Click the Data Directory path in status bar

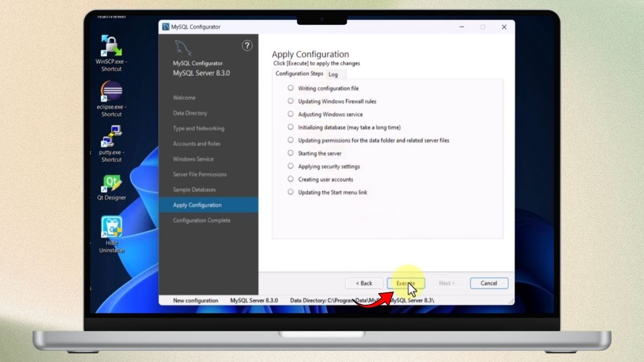[362, 300]
